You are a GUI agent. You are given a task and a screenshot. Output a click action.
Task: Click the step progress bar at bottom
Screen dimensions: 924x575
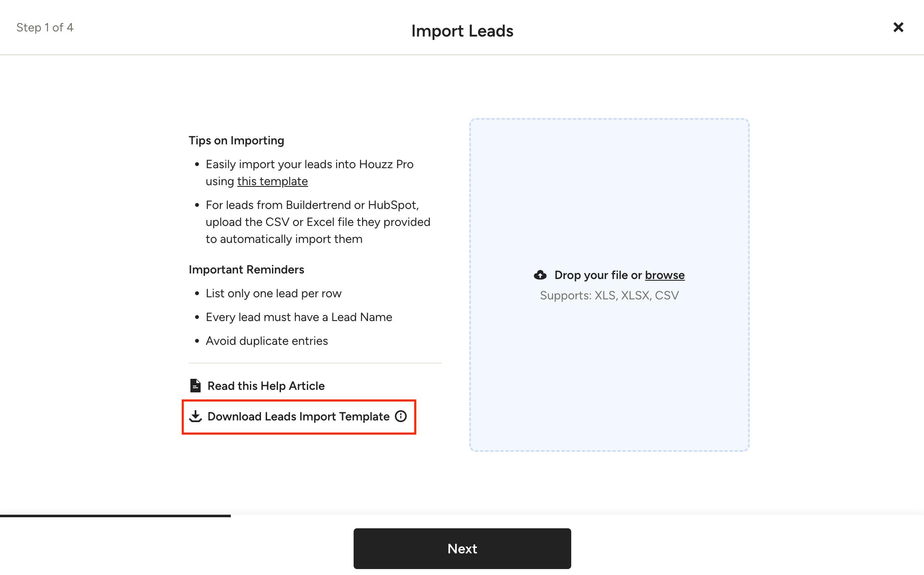pyautogui.click(x=115, y=516)
